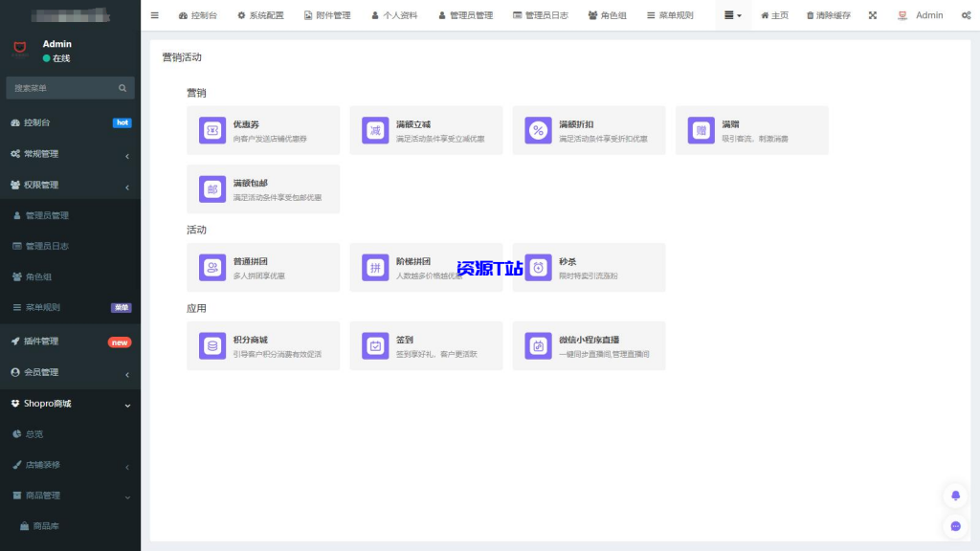Open the 满额折扣 percent icon

[x=538, y=129]
